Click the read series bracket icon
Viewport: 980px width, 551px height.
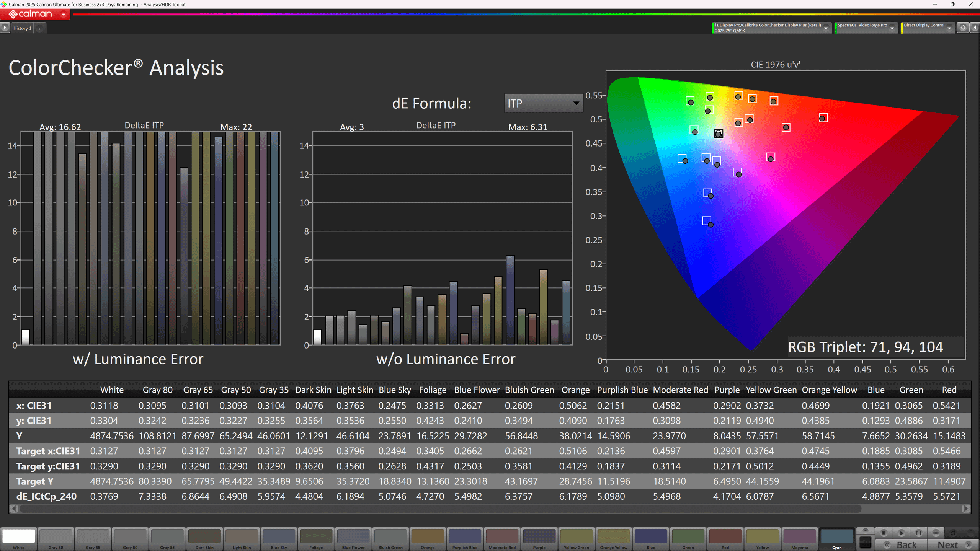918,533
